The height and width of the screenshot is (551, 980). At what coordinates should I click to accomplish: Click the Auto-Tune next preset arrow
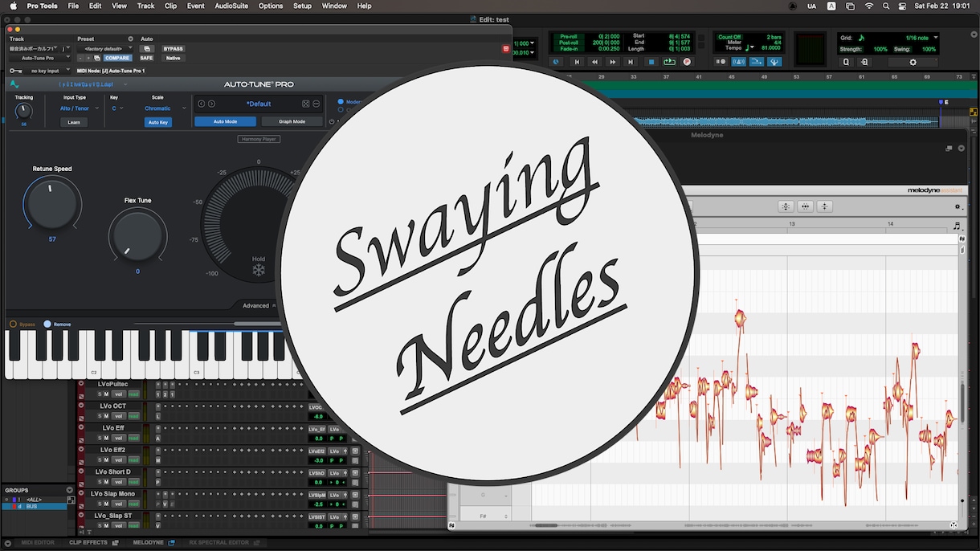pos(211,104)
